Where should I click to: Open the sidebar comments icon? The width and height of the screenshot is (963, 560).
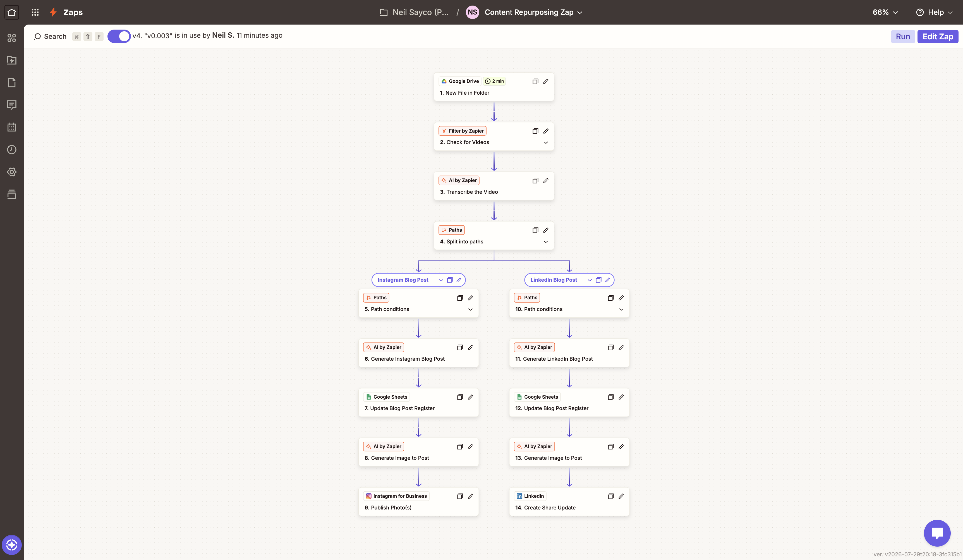(12, 105)
